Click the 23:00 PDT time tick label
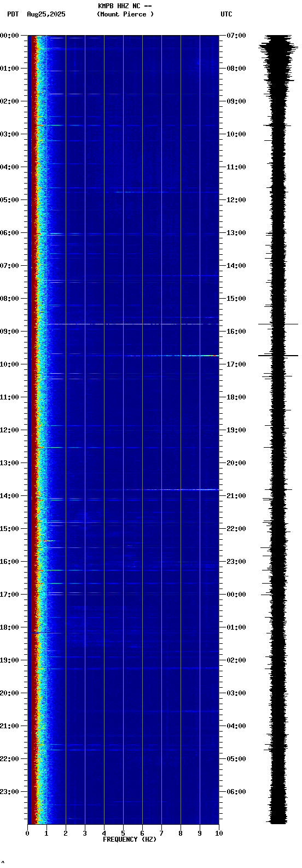This screenshot has height=868, width=302. click(9, 792)
